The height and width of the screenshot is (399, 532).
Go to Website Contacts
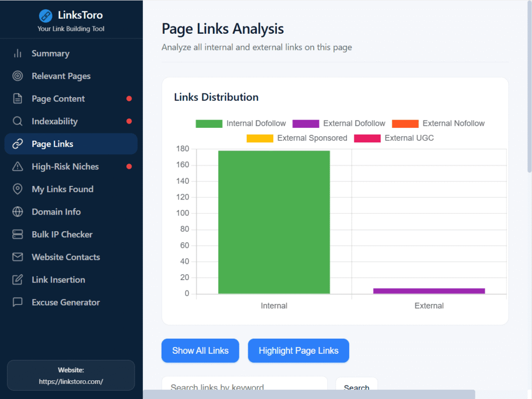[x=71, y=257]
